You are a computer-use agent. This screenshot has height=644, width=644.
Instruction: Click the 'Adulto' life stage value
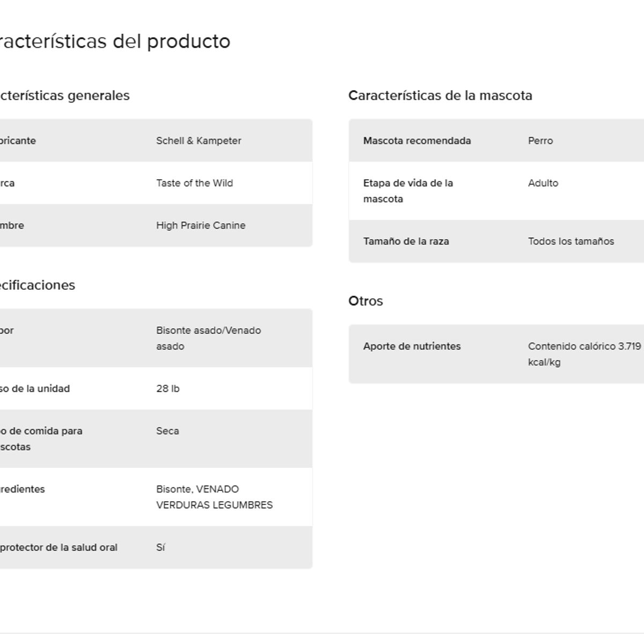pyautogui.click(x=543, y=183)
